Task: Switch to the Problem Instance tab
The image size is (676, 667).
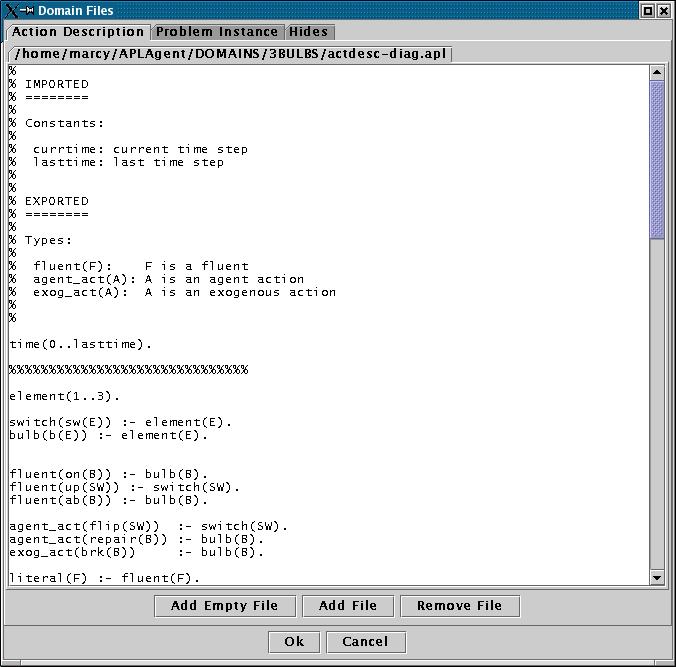Action: [219, 32]
